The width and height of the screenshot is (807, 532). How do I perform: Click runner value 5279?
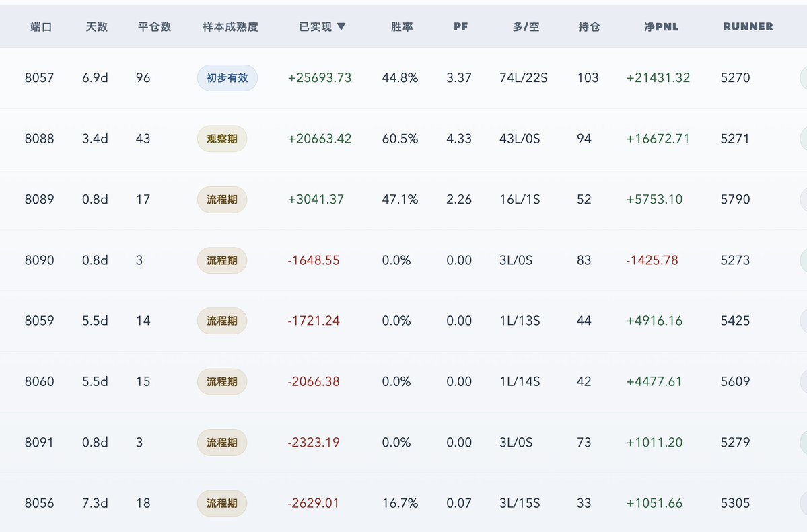pyautogui.click(x=735, y=442)
